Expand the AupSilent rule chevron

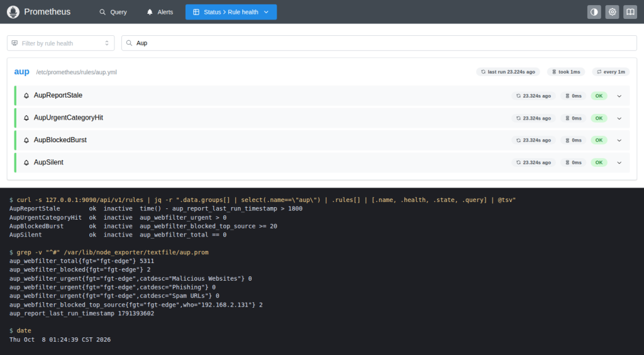click(x=619, y=162)
